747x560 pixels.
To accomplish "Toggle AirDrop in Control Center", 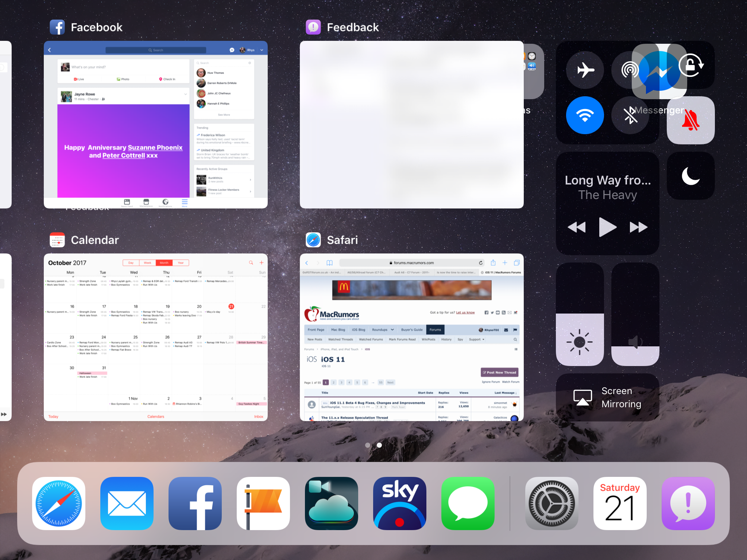I will [630, 70].
